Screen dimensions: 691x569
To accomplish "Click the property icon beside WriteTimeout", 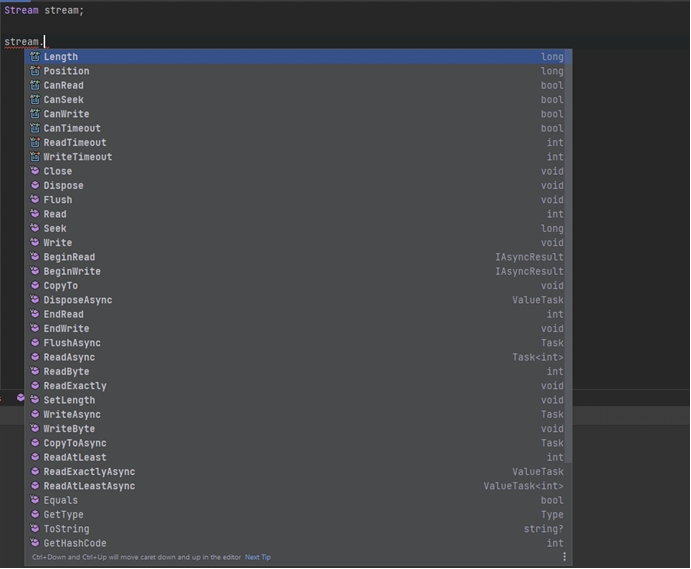I will [x=35, y=157].
